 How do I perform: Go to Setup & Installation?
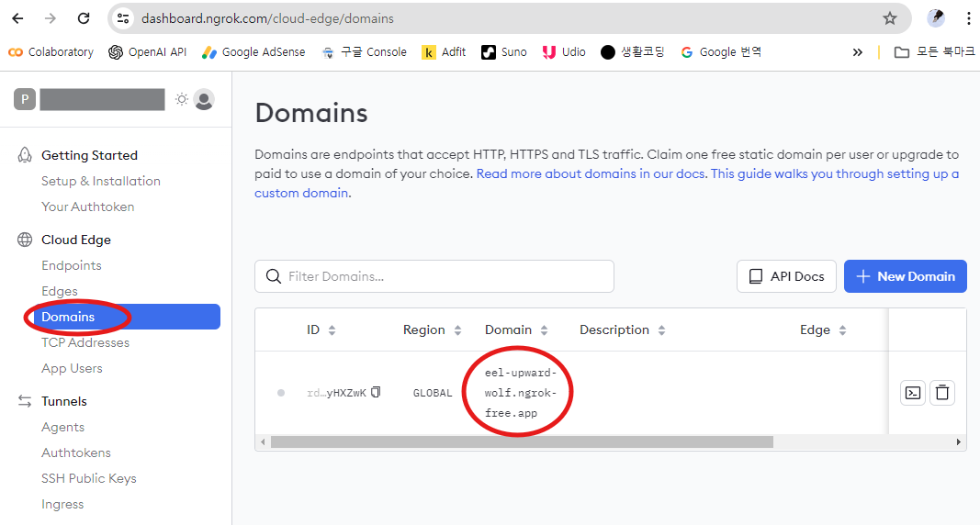(x=101, y=181)
